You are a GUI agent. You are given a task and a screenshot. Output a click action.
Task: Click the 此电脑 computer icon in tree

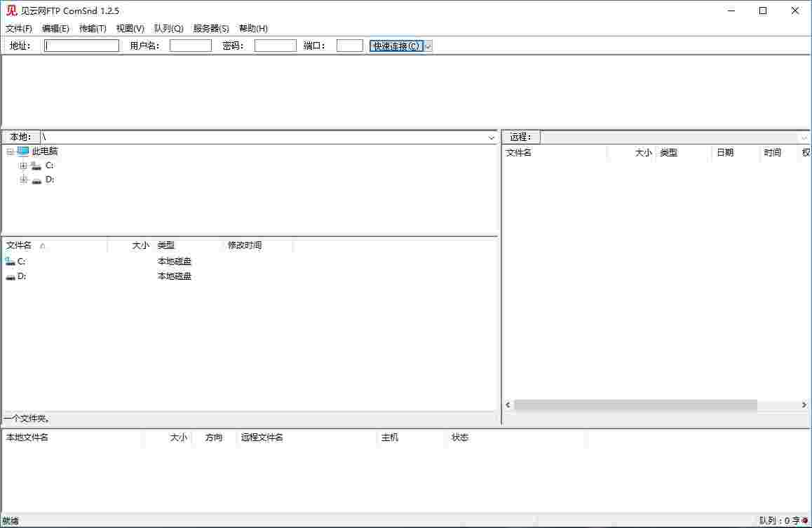click(23, 151)
